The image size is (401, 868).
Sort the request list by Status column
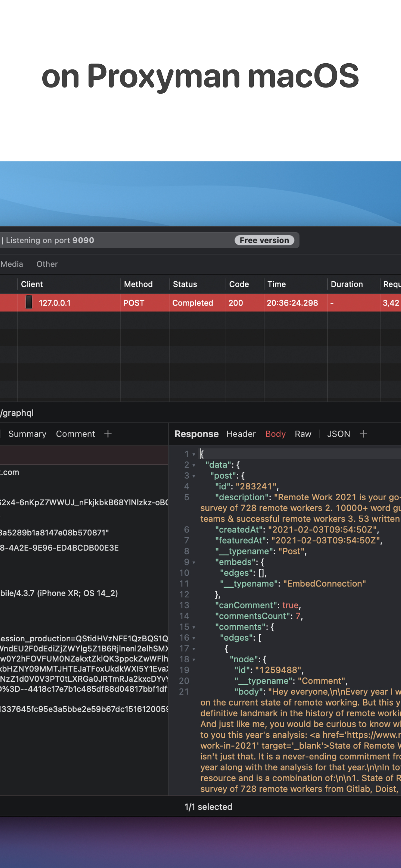click(185, 284)
